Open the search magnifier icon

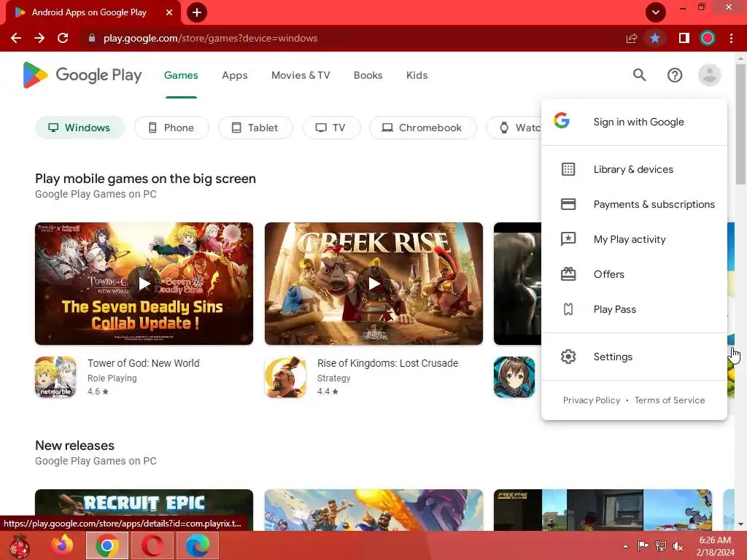click(x=639, y=75)
